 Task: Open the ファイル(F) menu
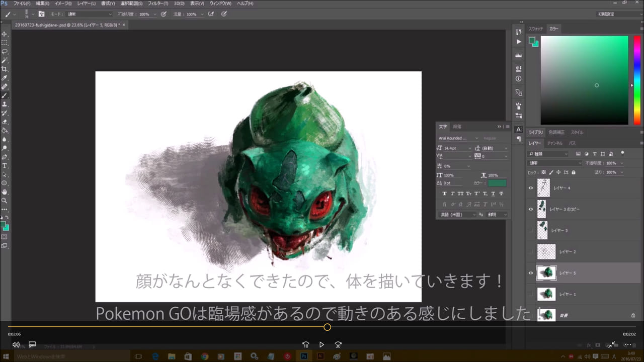click(22, 4)
